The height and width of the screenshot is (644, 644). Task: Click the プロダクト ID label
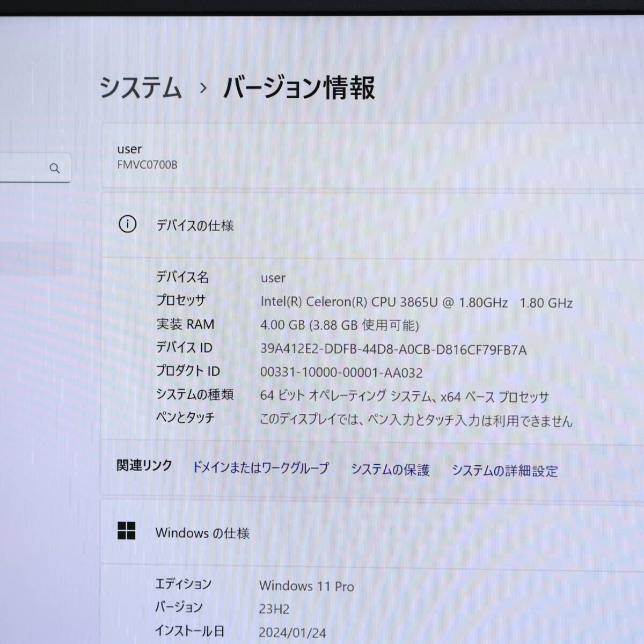tap(188, 371)
